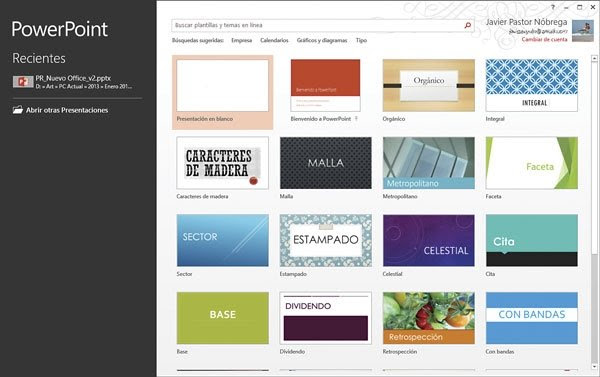Click the scrollbar down arrow
Viewport: 600px width, 377px height.
pyautogui.click(x=594, y=367)
